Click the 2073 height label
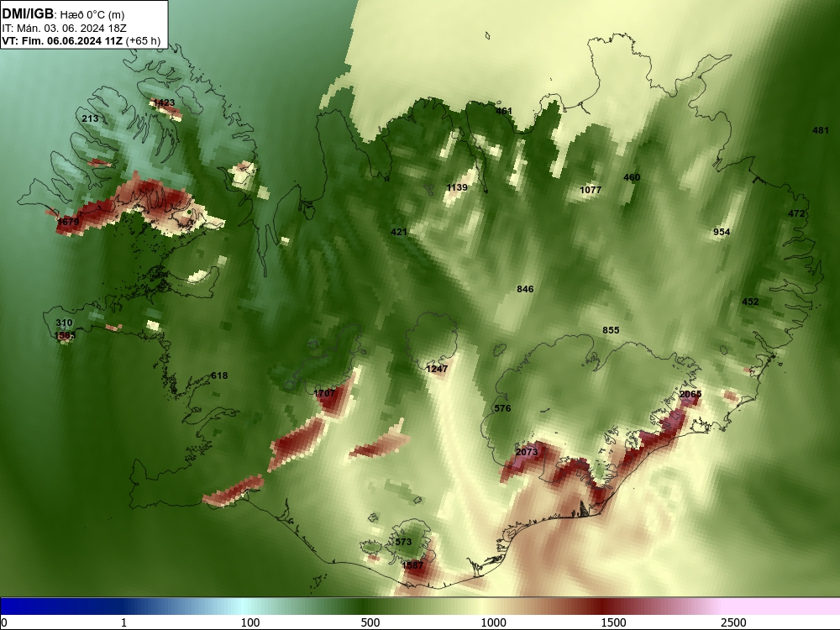 [x=526, y=452]
